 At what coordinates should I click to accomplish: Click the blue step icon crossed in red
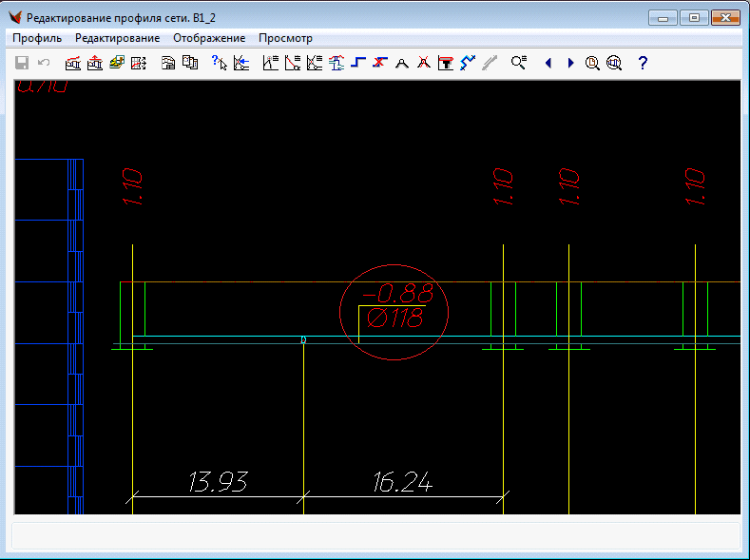pos(380,63)
